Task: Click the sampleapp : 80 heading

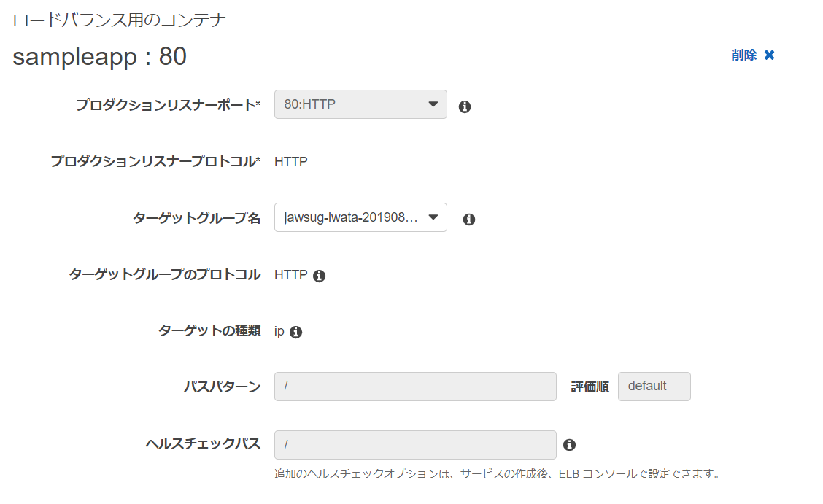Action: [x=98, y=55]
